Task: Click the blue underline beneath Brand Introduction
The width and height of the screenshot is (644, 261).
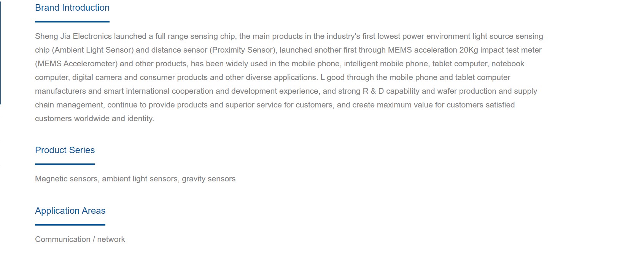Action: point(72,22)
